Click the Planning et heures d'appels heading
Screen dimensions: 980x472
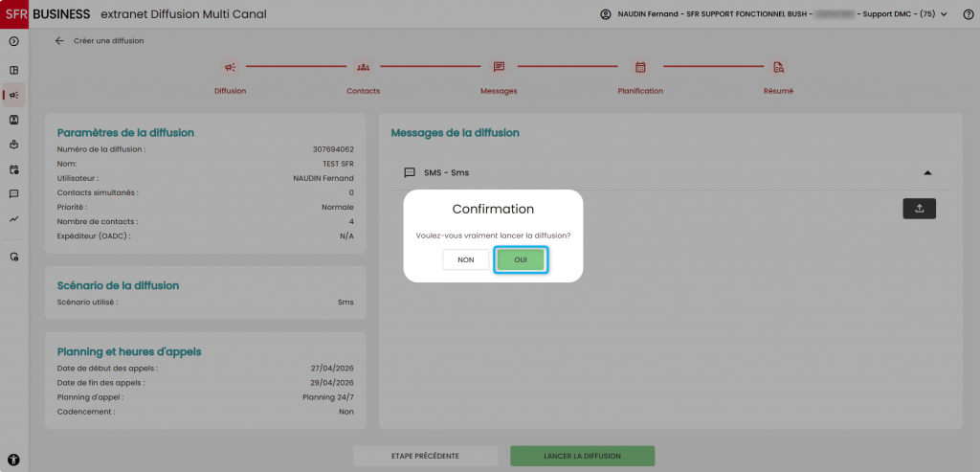coord(129,352)
